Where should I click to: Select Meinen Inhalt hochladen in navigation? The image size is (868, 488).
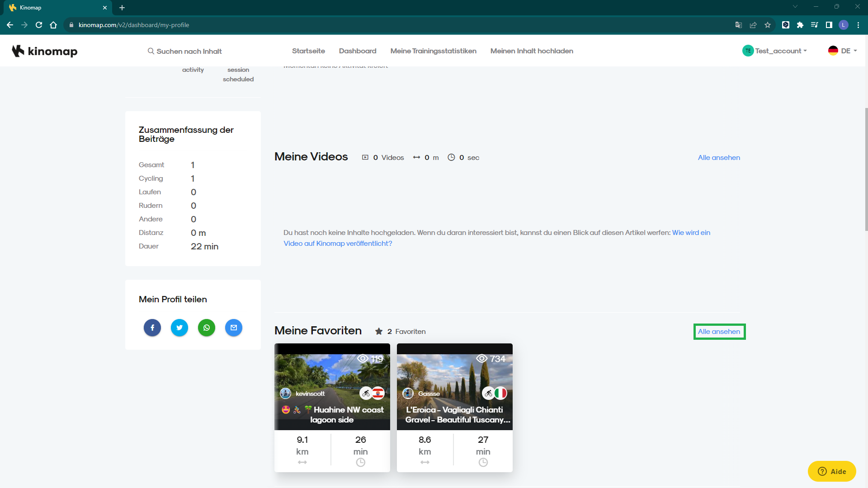click(532, 51)
